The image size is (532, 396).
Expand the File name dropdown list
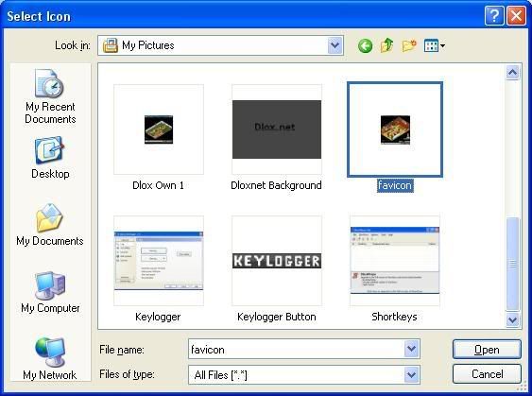[412, 349]
